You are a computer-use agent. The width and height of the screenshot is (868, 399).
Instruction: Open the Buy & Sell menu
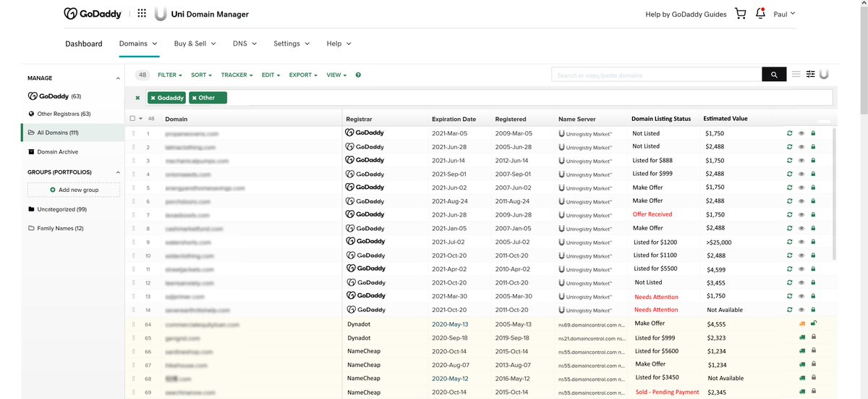click(195, 43)
